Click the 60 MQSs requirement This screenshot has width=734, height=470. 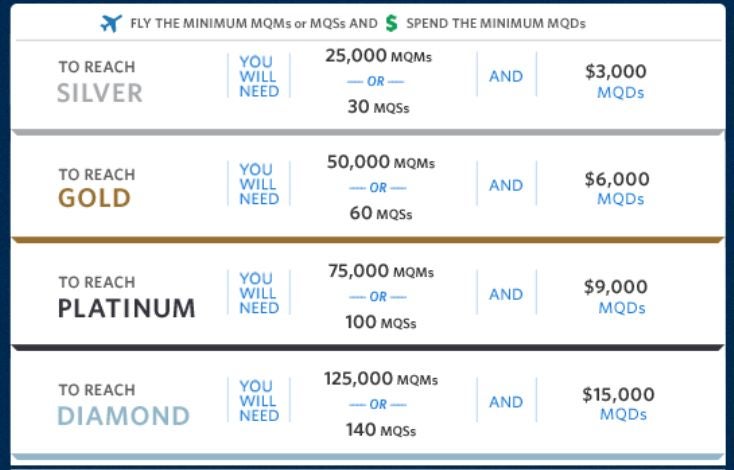[x=381, y=213]
